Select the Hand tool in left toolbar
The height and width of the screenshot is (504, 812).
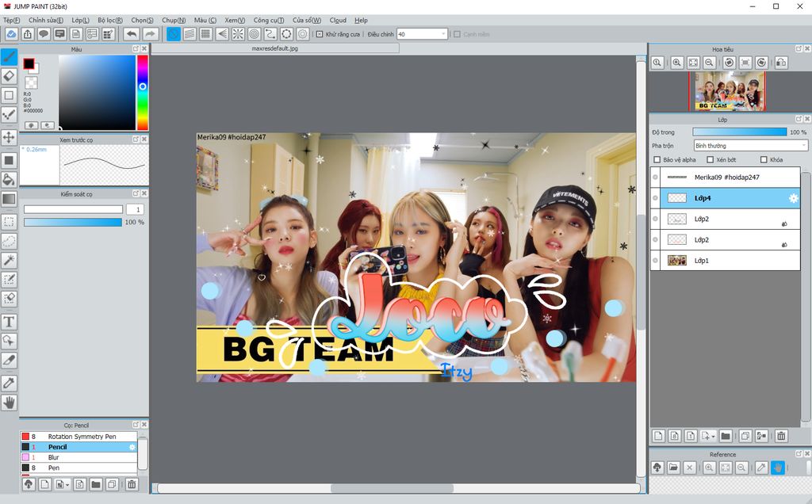[x=9, y=402]
